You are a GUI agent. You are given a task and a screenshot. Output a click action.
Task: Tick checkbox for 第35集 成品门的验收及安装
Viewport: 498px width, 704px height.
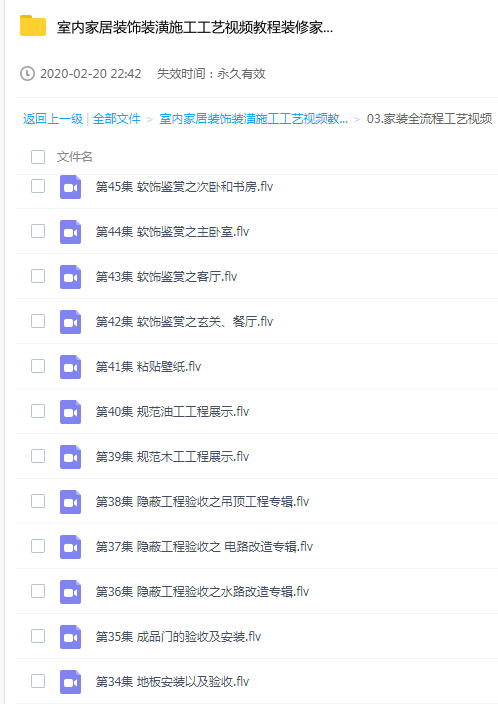pos(38,636)
